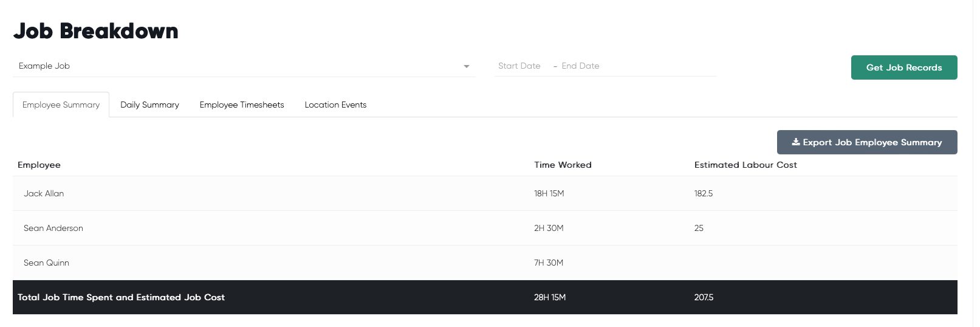Focus the Start Date field

pos(519,66)
